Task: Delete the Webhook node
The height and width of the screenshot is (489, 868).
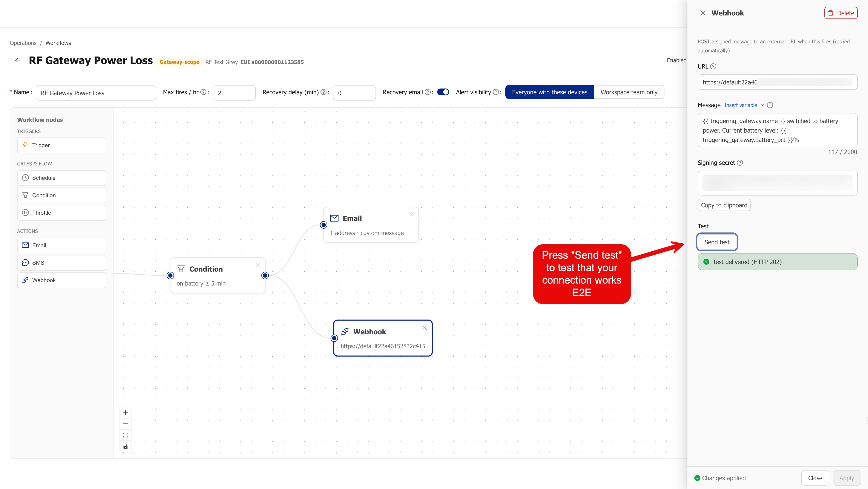Action: click(x=841, y=13)
